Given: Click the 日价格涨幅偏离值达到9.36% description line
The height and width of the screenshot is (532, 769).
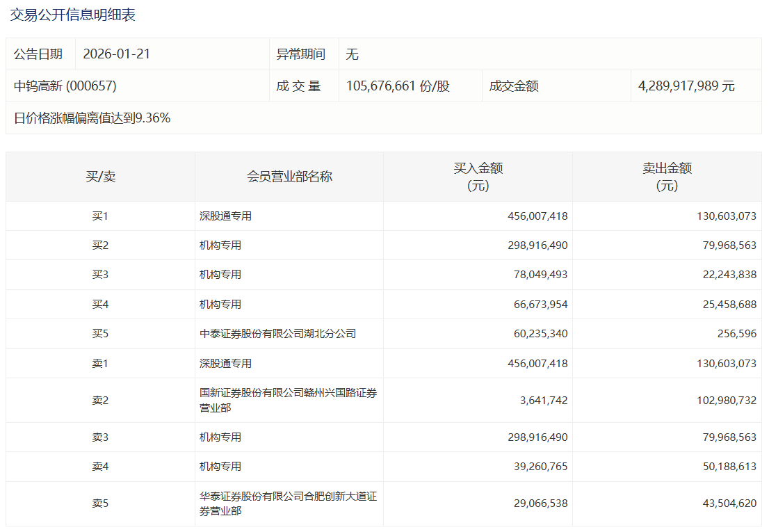Looking at the screenshot, I should click(x=92, y=118).
